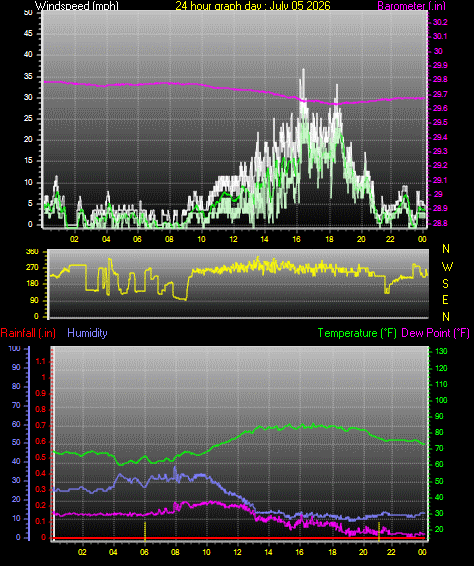Click the 130 temperature scale value
The height and width of the screenshot is (566, 474).
(x=441, y=351)
